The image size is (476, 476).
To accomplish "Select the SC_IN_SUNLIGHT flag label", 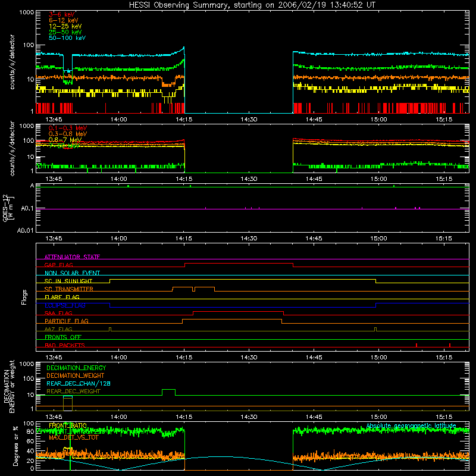I will [68, 281].
